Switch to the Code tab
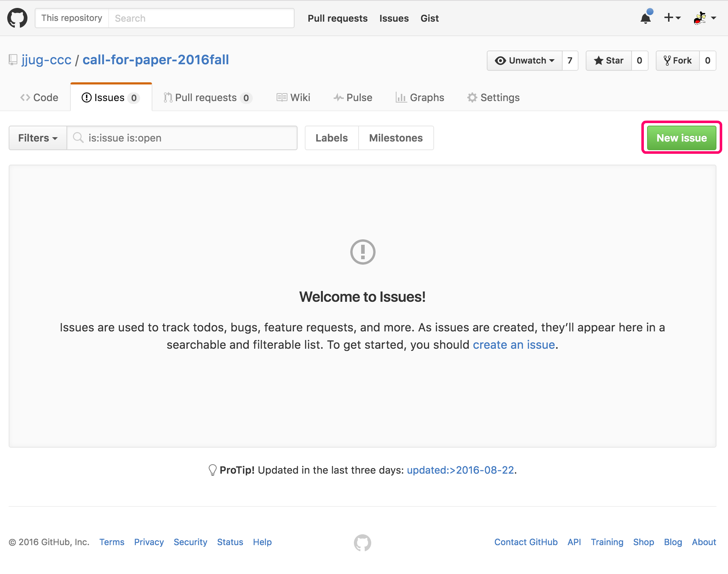 pyautogui.click(x=39, y=97)
